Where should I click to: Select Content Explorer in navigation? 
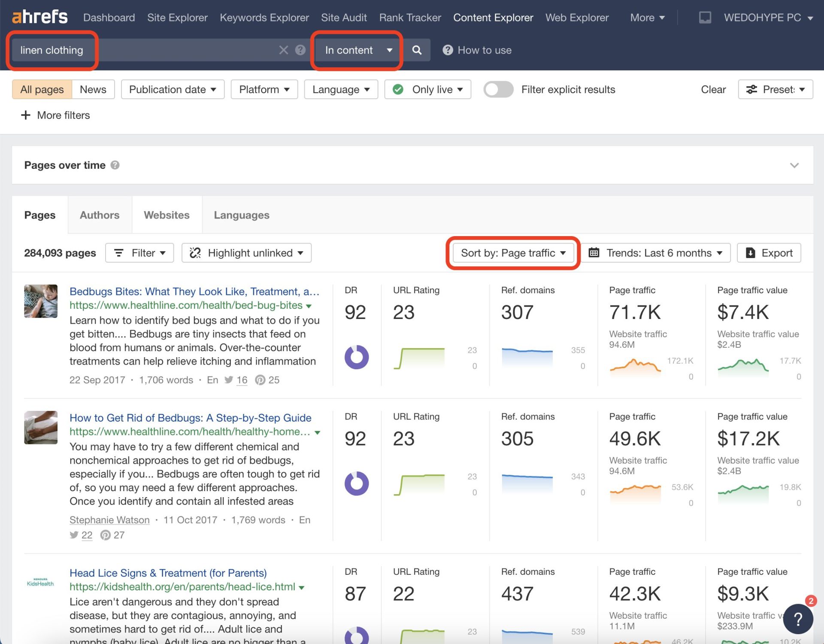coord(493,18)
